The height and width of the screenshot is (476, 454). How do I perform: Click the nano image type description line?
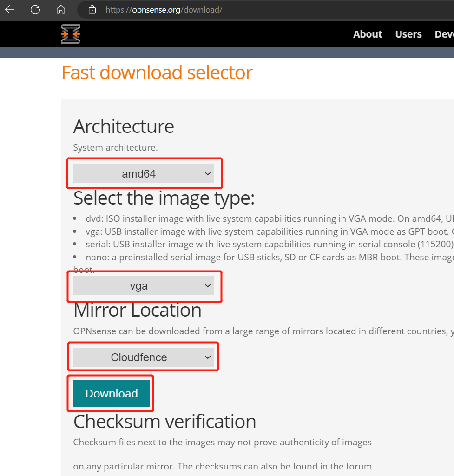click(x=265, y=257)
